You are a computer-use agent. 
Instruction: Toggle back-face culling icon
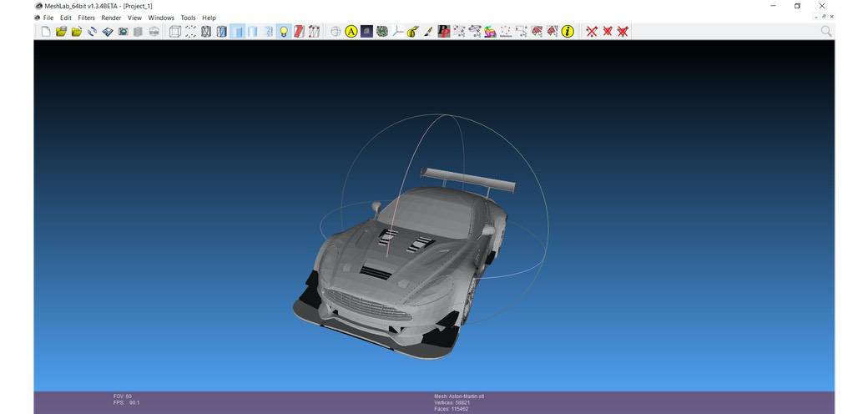click(x=315, y=32)
